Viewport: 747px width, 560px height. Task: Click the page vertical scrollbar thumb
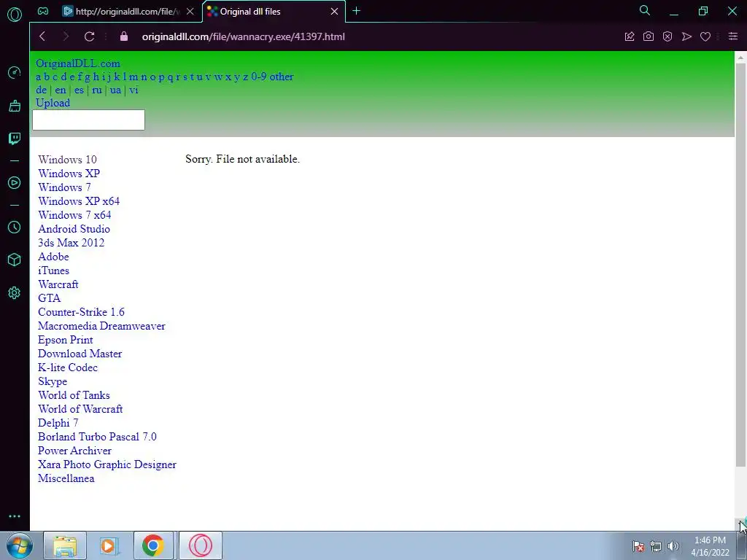pos(741,265)
